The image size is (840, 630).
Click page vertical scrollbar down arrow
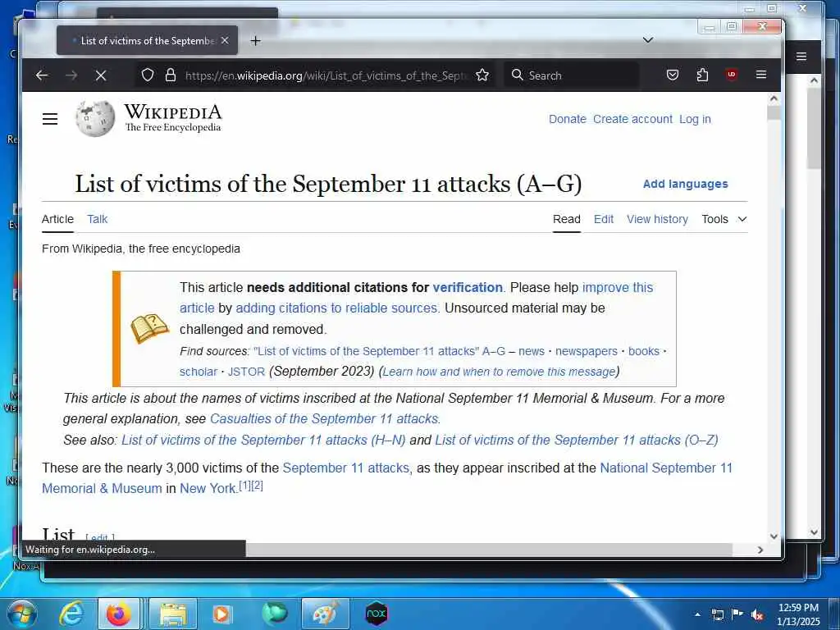(774, 536)
